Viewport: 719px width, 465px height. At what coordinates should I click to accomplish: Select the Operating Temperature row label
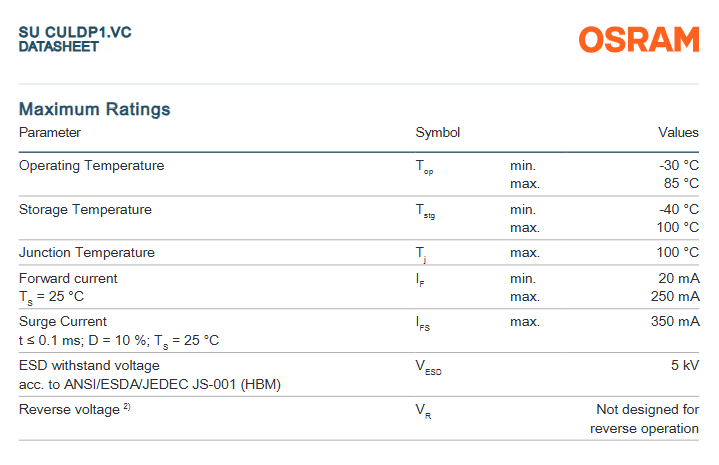[x=91, y=165]
